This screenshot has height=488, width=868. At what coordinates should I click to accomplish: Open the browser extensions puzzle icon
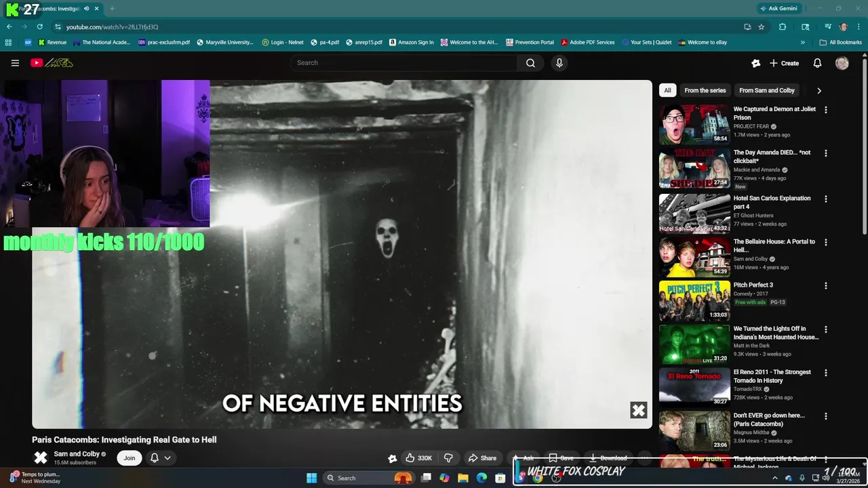(783, 27)
